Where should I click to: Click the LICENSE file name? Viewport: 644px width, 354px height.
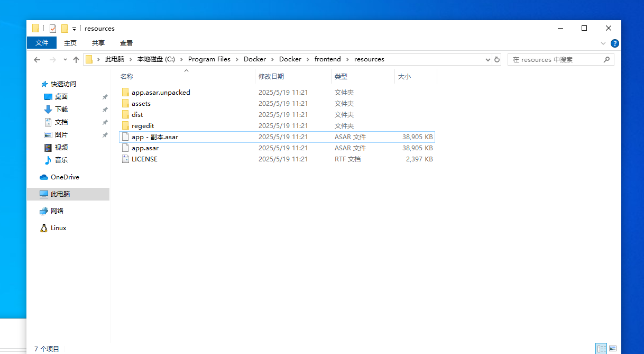[x=144, y=159]
